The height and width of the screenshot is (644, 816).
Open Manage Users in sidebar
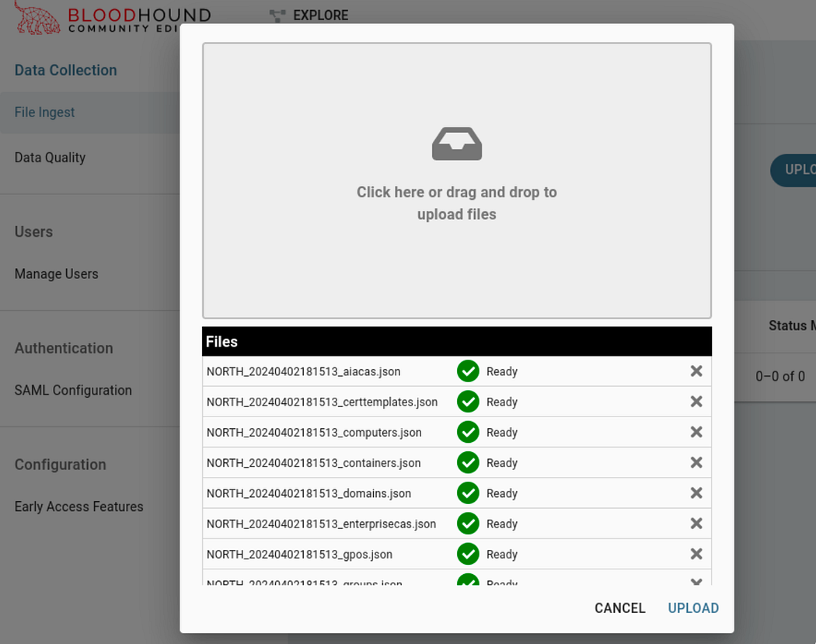tap(56, 273)
